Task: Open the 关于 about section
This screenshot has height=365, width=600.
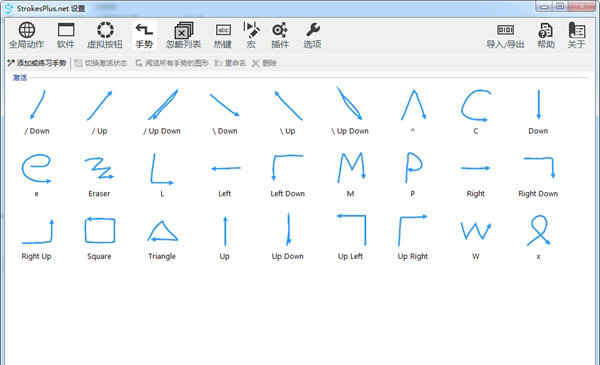Action: click(x=576, y=35)
